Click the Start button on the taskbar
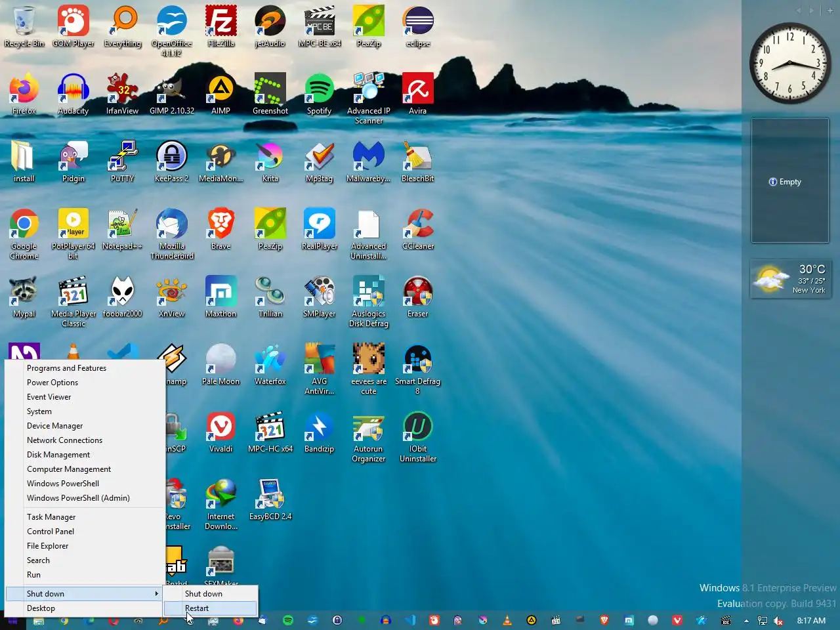The height and width of the screenshot is (630, 840). [x=12, y=620]
